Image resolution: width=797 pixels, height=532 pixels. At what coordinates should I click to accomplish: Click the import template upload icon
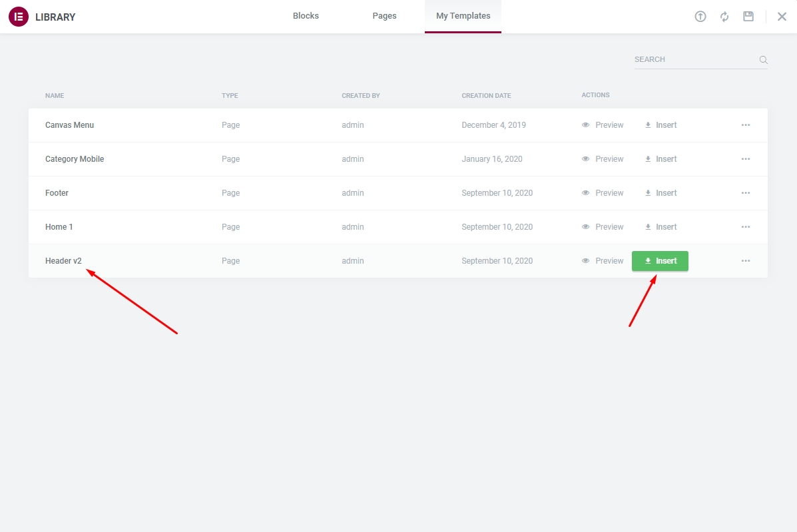(700, 17)
